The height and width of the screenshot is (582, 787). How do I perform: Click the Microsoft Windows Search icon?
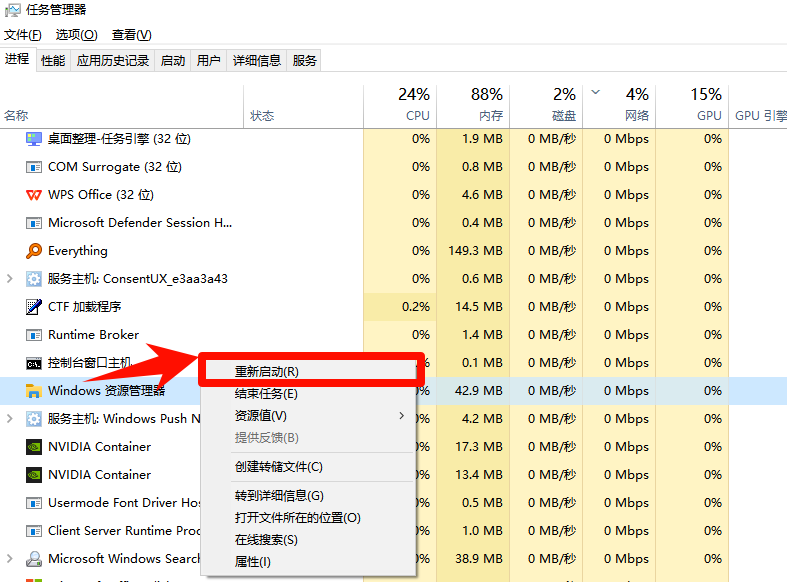pos(34,559)
